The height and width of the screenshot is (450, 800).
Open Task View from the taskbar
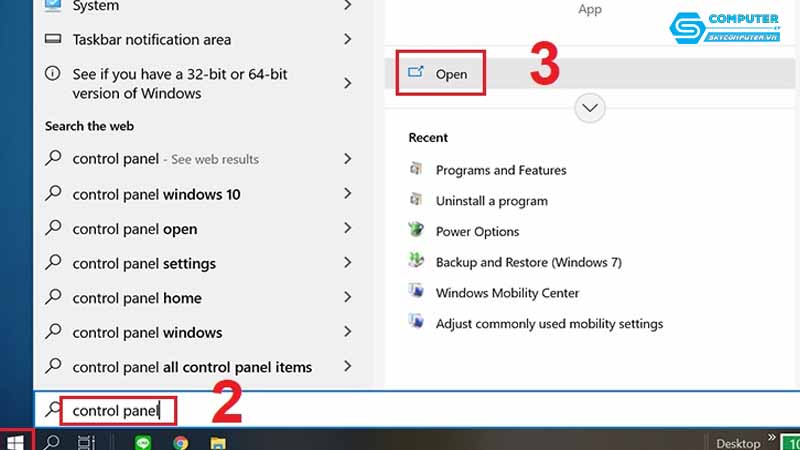click(86, 442)
